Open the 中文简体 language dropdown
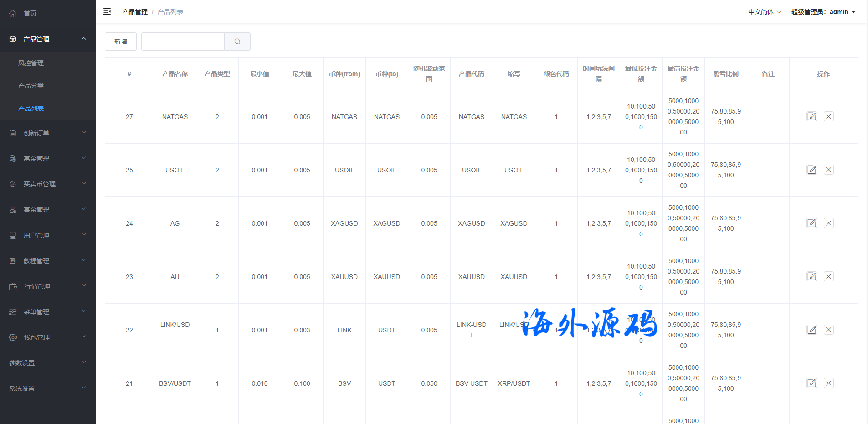868x424 pixels. [764, 12]
